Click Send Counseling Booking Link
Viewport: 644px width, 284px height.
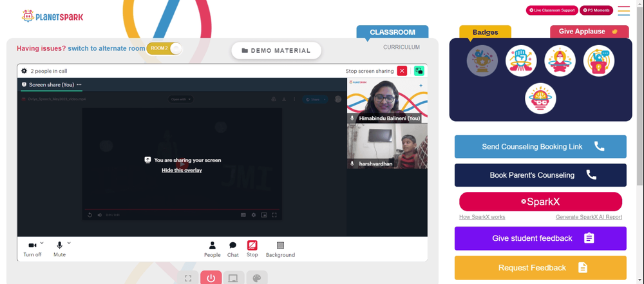coord(540,147)
